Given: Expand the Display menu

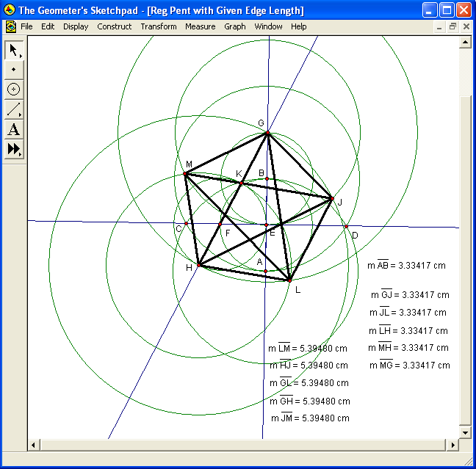Looking at the screenshot, I should click(76, 26).
